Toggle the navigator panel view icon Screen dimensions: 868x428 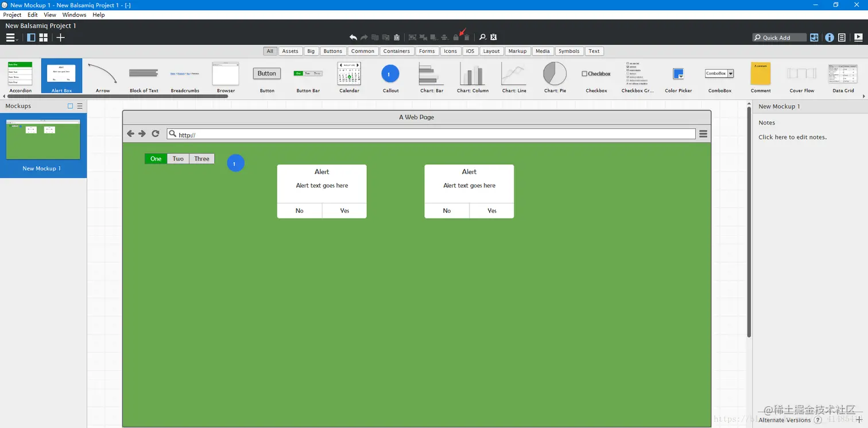(31, 37)
